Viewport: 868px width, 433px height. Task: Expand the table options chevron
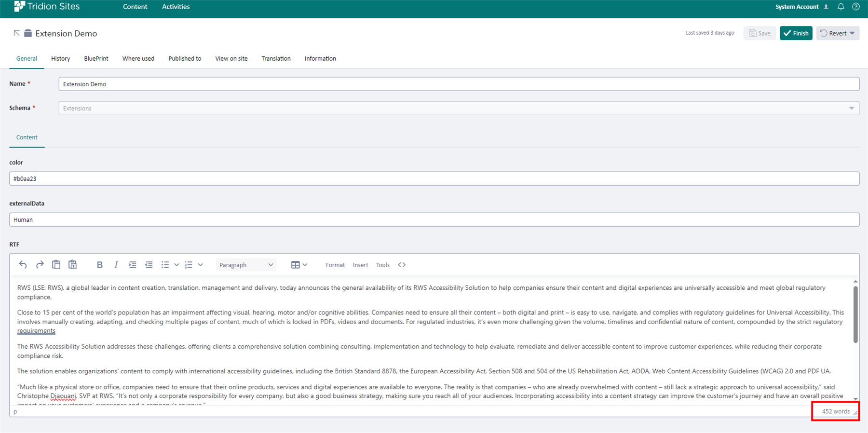tap(305, 265)
